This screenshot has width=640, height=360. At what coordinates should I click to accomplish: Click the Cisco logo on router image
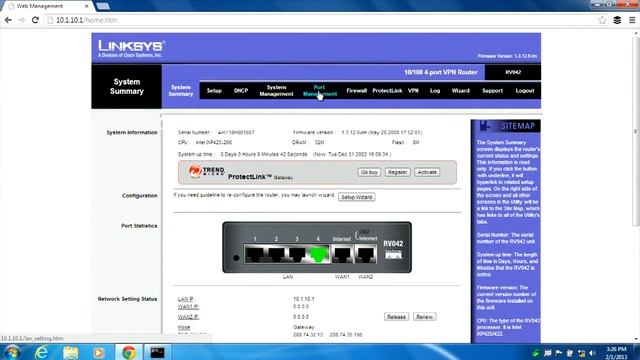393,254
